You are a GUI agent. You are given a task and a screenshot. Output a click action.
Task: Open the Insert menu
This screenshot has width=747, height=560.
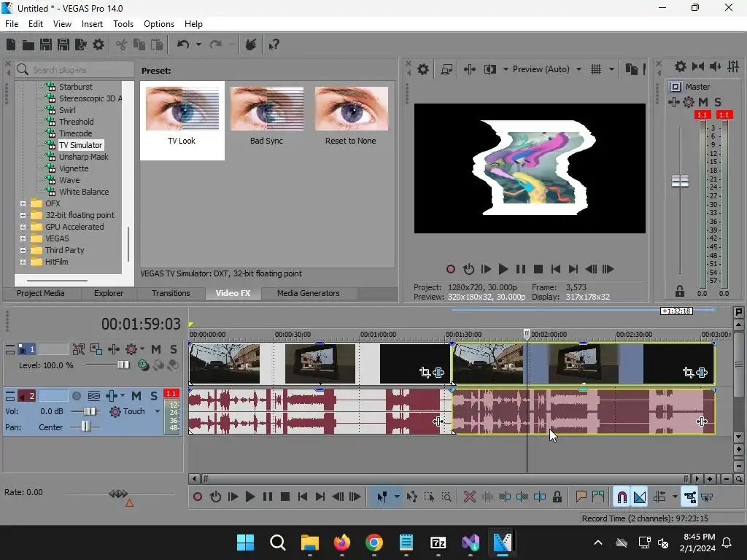(92, 24)
